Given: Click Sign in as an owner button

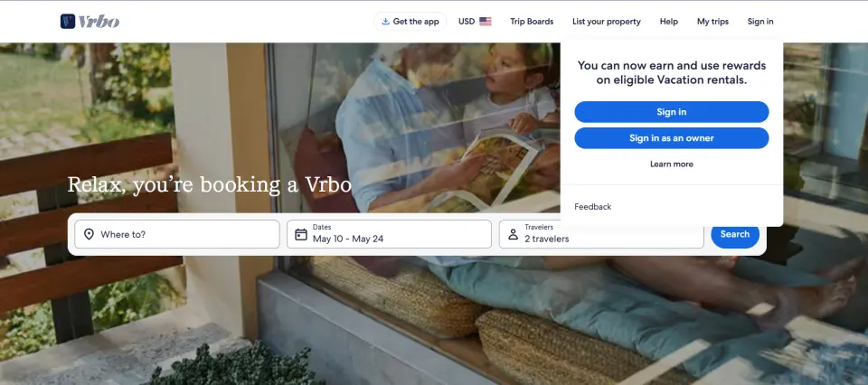Looking at the screenshot, I should click(x=672, y=138).
